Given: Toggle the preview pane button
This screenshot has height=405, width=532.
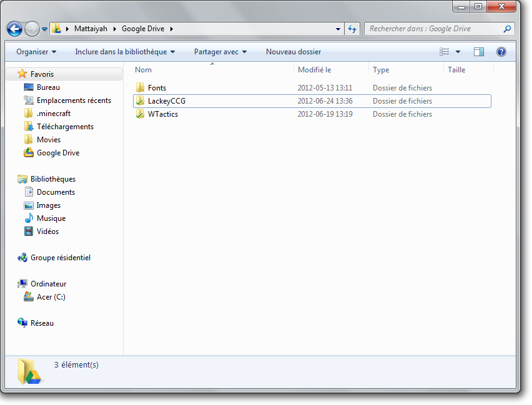Looking at the screenshot, I should (479, 52).
